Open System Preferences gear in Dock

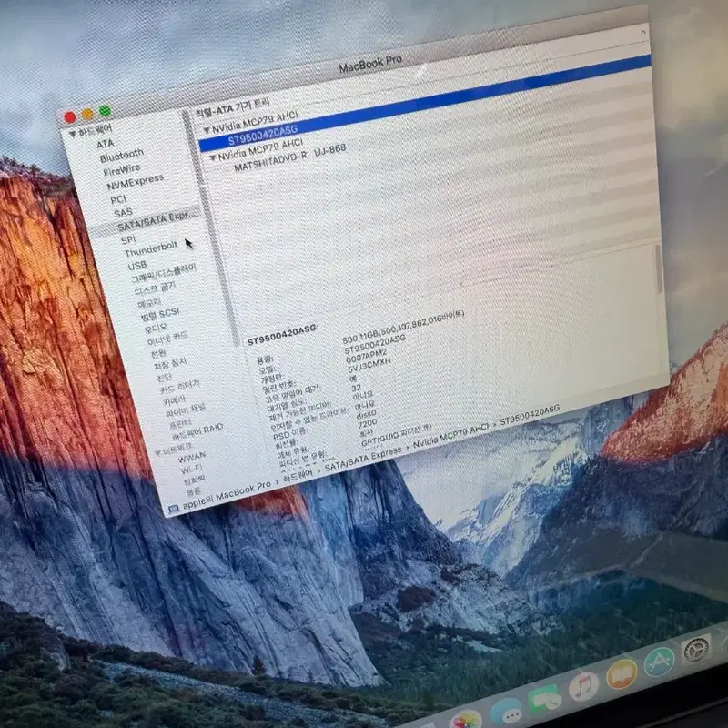pyautogui.click(x=696, y=650)
